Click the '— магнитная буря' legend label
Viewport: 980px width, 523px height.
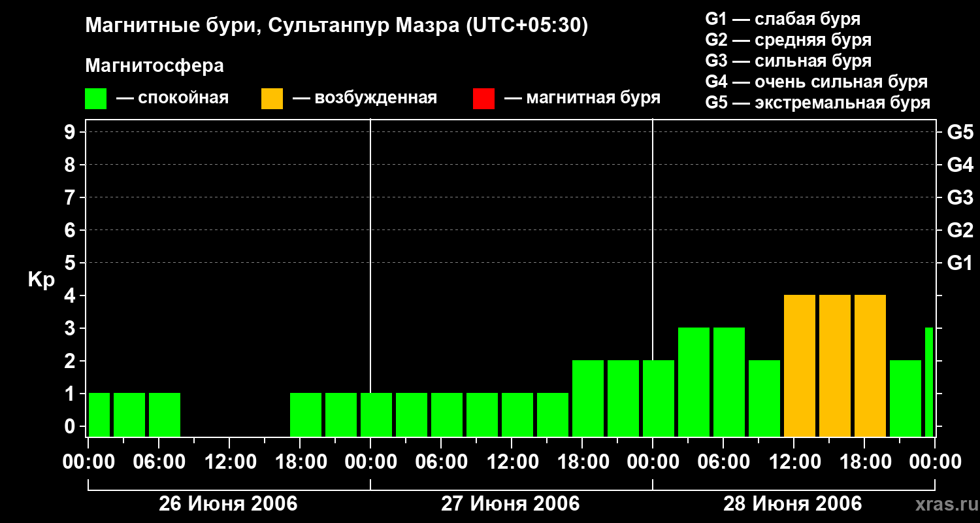coord(582,99)
